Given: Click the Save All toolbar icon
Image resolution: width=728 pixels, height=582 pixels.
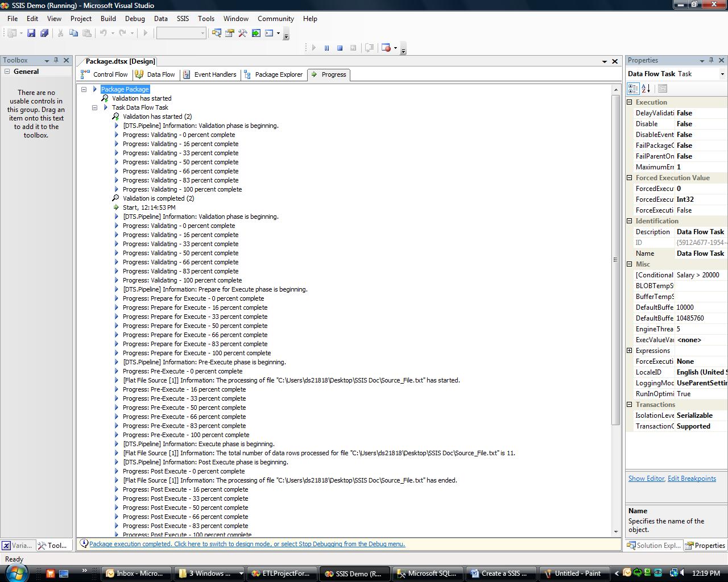Looking at the screenshot, I should [x=44, y=33].
